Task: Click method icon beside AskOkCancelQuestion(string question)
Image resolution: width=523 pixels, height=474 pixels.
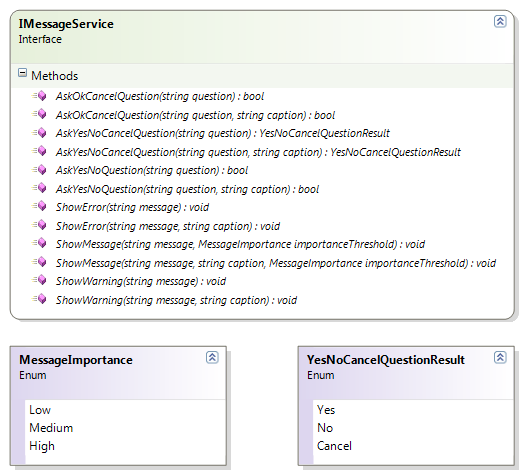Action: click(39, 96)
